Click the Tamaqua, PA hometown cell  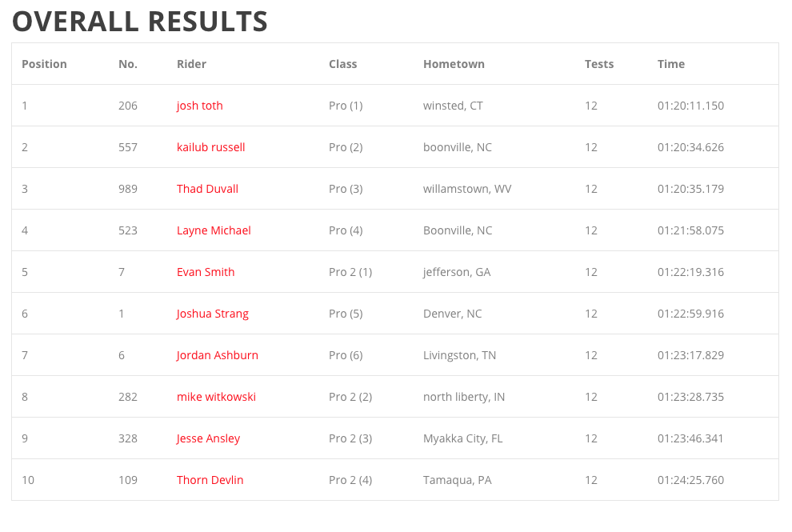click(457, 480)
